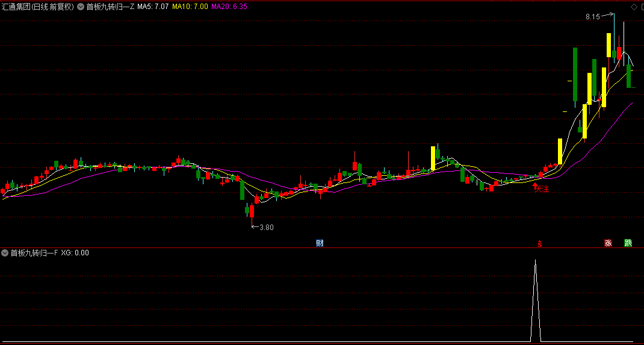Click the green 跌 marker icon

[628, 243]
